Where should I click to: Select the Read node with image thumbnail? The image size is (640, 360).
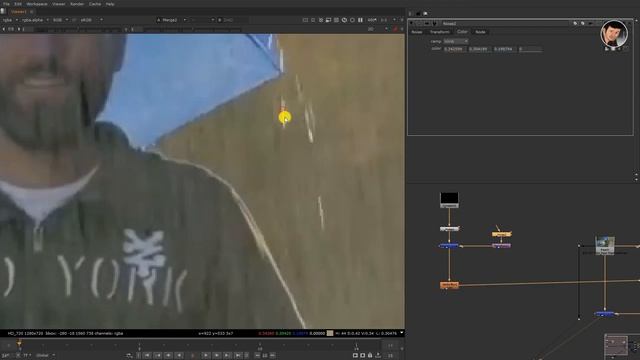point(604,245)
